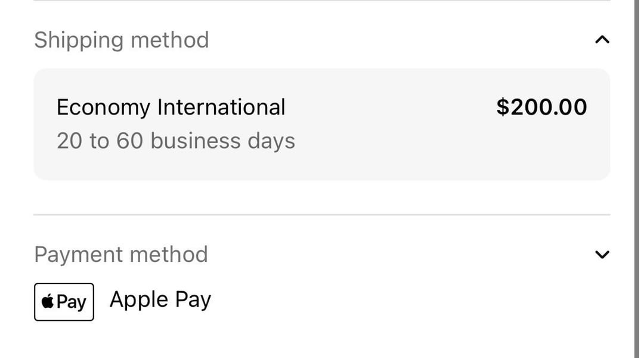The width and height of the screenshot is (644, 358).
Task: Click the divider line above Shipping method
Action: (322, 1)
